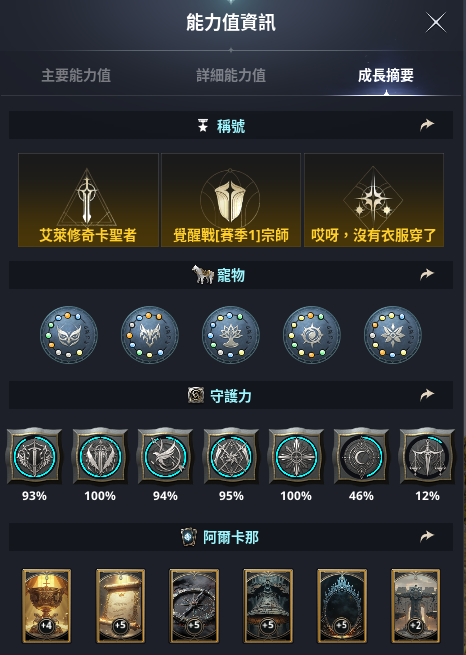
Task: Open the crescent moon guardian emblem at 46%
Action: coord(362,456)
